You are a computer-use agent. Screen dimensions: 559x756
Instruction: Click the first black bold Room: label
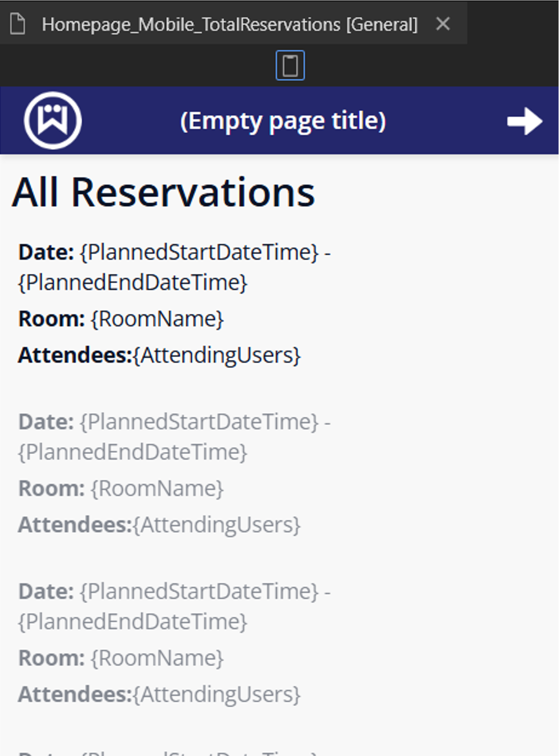(x=51, y=319)
